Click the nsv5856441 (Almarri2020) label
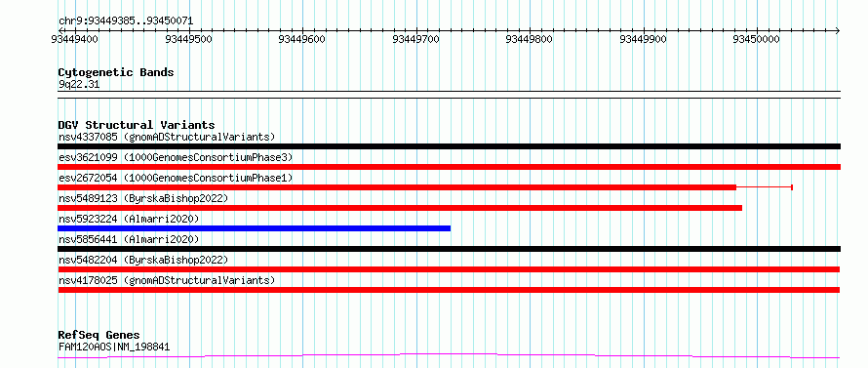Viewport: 868px width, 368px height. [129, 239]
